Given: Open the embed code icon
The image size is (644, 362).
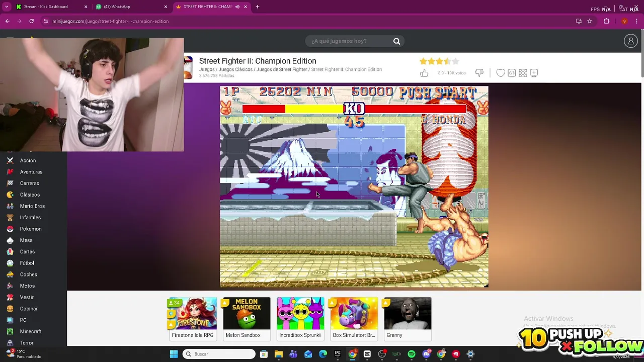Looking at the screenshot, I should pos(512,73).
